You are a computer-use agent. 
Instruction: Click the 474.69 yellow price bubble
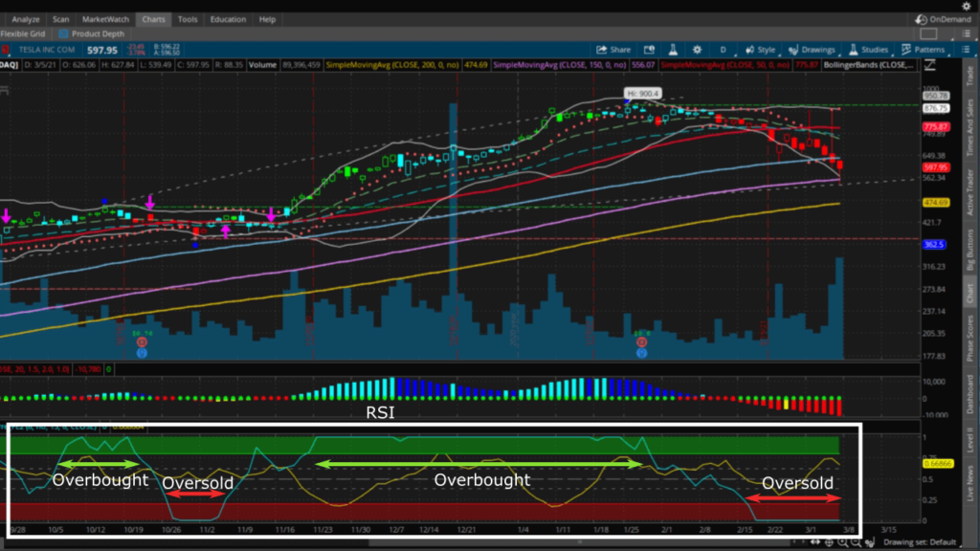click(936, 203)
